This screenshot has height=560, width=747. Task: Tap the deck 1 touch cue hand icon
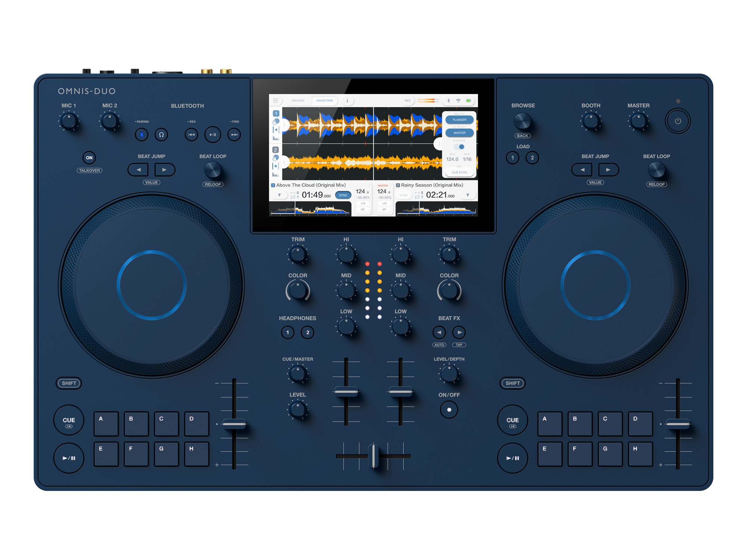click(276, 122)
